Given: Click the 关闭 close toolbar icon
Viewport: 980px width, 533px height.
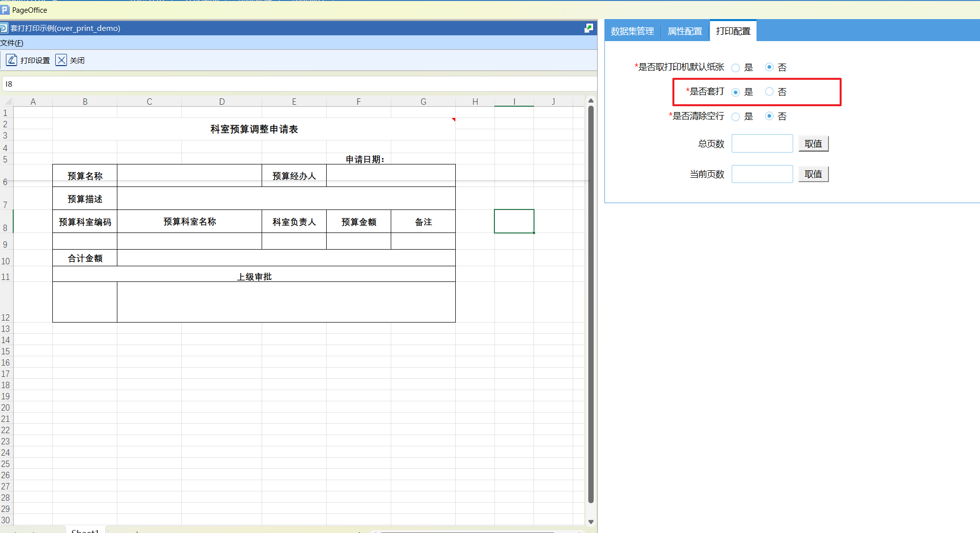Looking at the screenshot, I should pyautogui.click(x=61, y=60).
